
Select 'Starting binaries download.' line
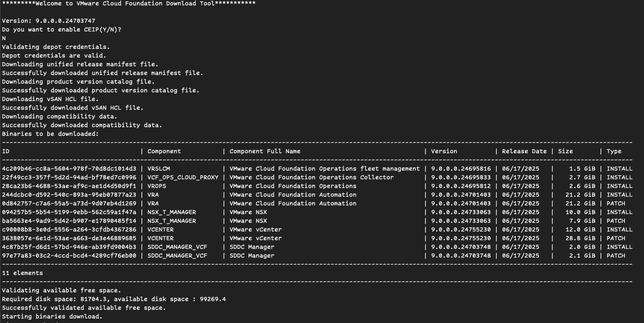coord(52,317)
